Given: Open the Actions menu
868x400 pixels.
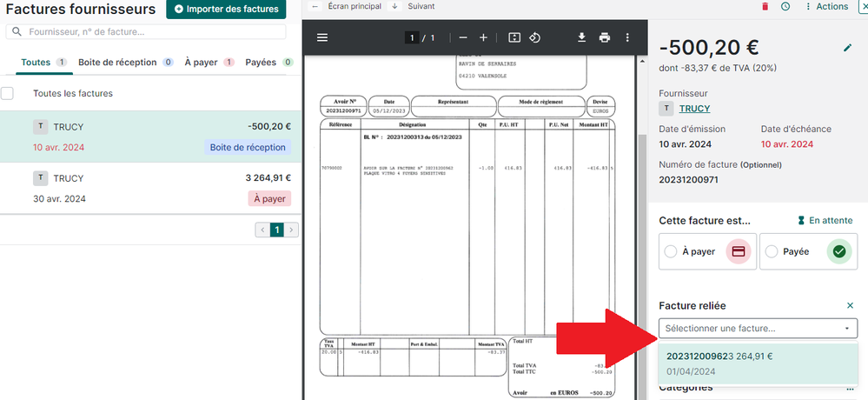Looking at the screenshot, I should 826,7.
